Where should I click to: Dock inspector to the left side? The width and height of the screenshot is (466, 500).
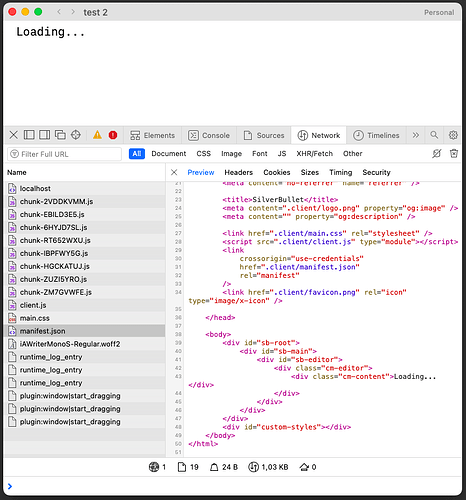click(x=29, y=135)
